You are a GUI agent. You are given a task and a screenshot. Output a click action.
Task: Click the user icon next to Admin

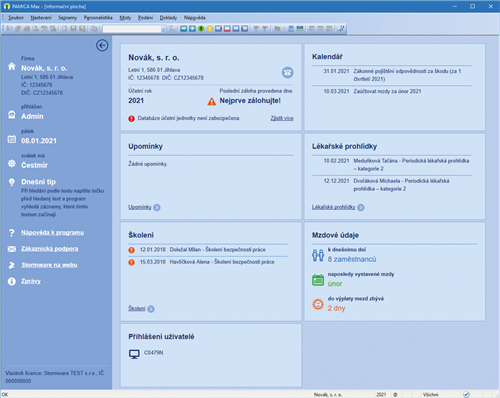tap(12, 115)
